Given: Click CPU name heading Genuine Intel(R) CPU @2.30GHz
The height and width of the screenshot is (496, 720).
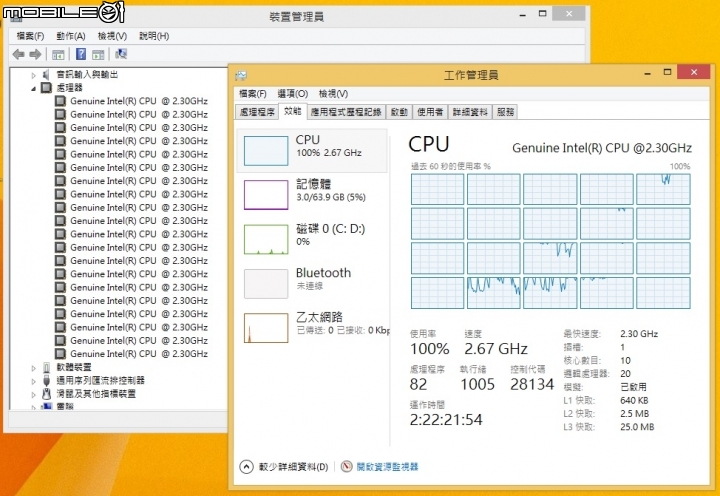Looking at the screenshot, I should tap(602, 148).
